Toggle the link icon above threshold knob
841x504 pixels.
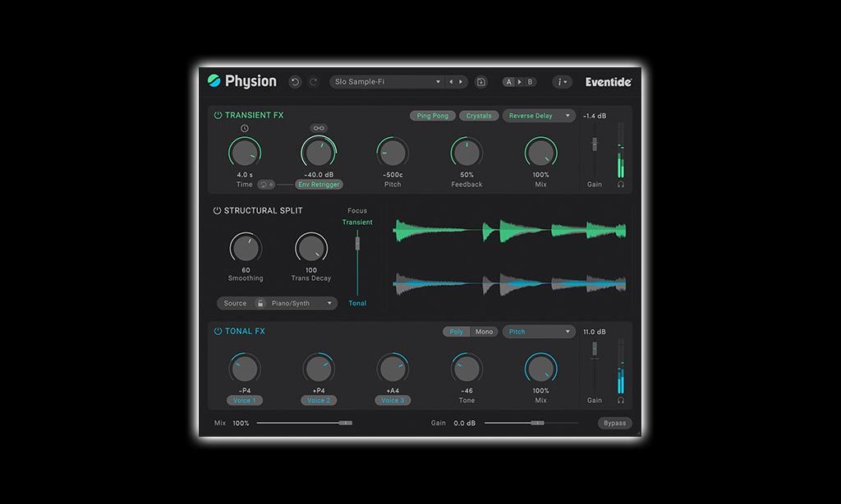click(x=319, y=128)
